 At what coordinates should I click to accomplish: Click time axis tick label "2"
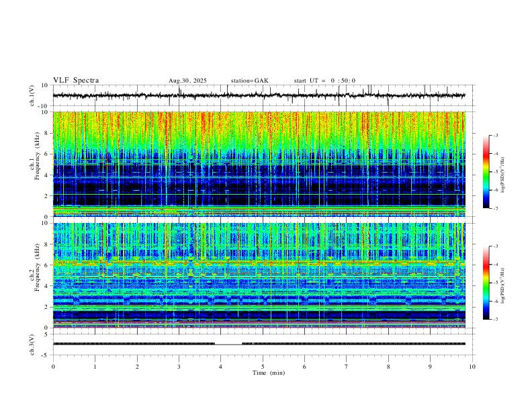point(137,367)
